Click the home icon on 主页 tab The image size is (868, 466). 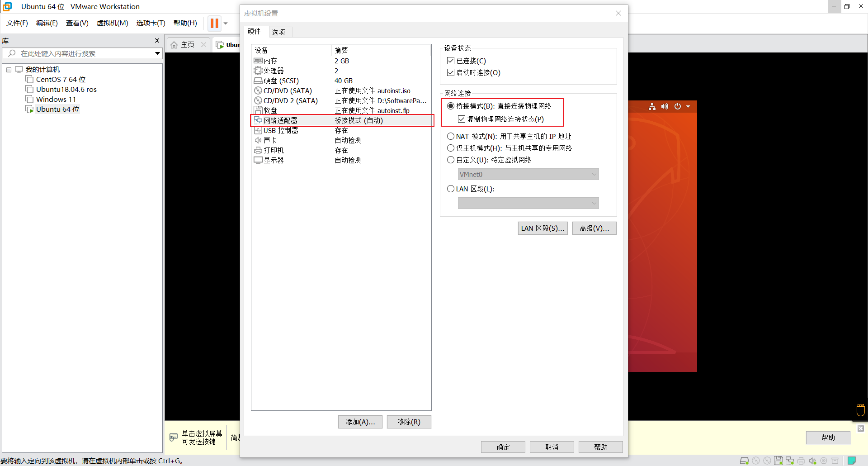(x=174, y=45)
